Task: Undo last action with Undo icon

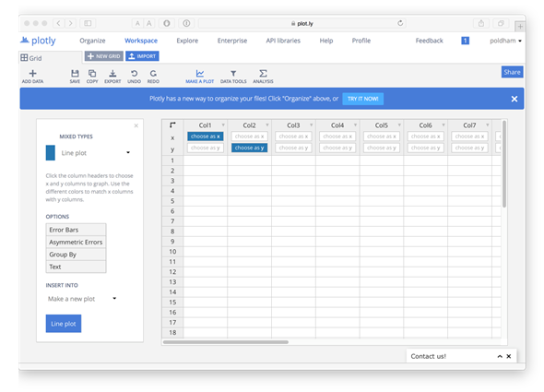Action: (134, 73)
